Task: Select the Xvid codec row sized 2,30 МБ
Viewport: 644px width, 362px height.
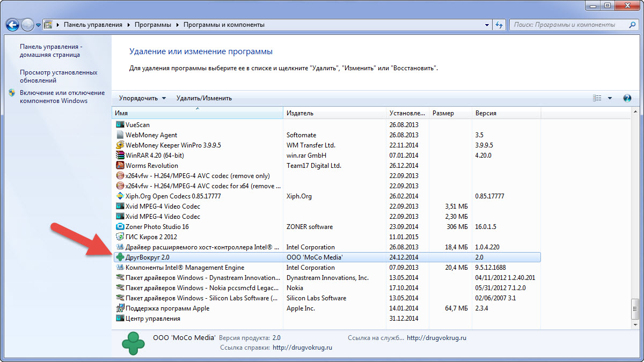Action: point(326,217)
